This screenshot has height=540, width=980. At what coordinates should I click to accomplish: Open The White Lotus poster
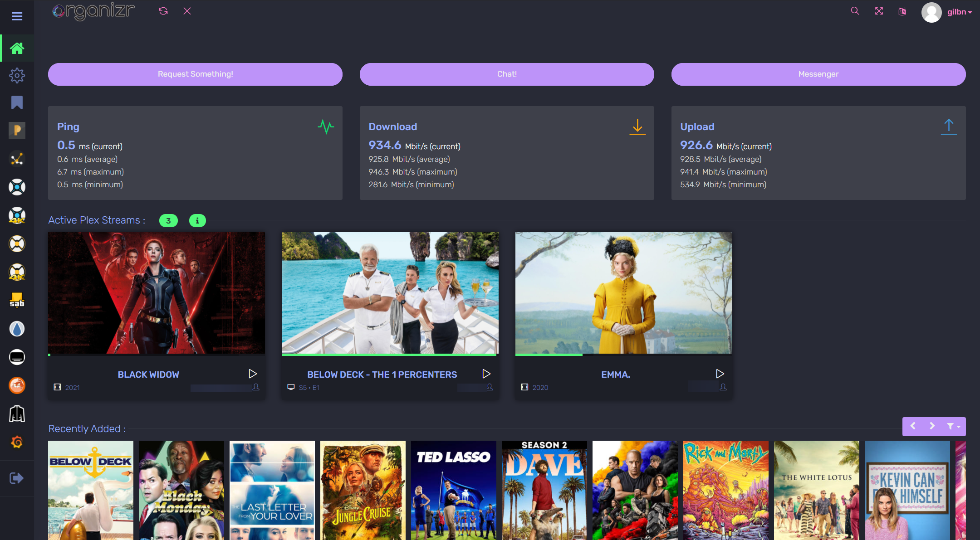(817, 490)
